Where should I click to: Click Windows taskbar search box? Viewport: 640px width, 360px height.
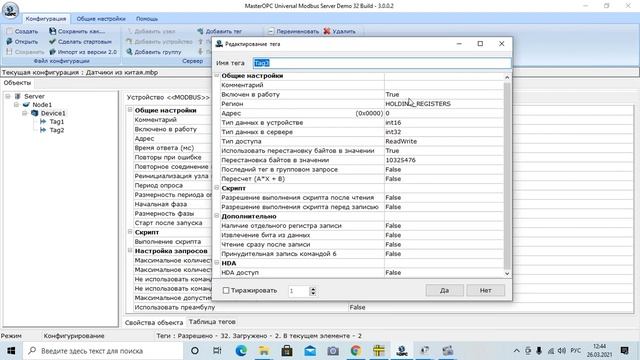pos(102,351)
